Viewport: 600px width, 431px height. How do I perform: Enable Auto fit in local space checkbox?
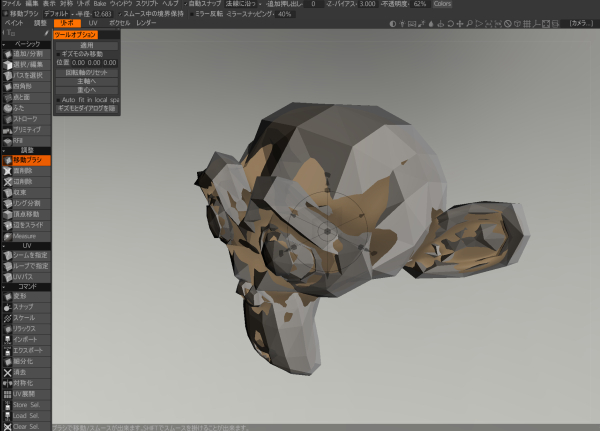click(59, 100)
